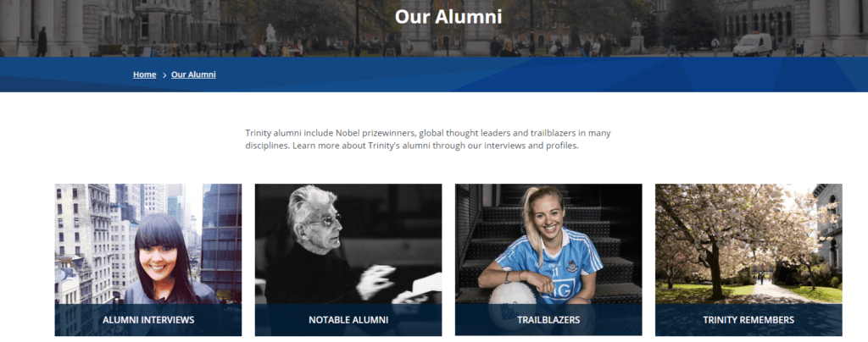Click the football held by the player
The width and height of the screenshot is (868, 342).
[x=512, y=305]
